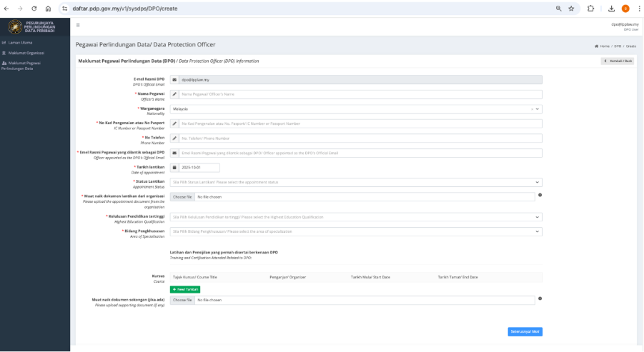Clear the Warganegara selection with the x

click(532, 109)
